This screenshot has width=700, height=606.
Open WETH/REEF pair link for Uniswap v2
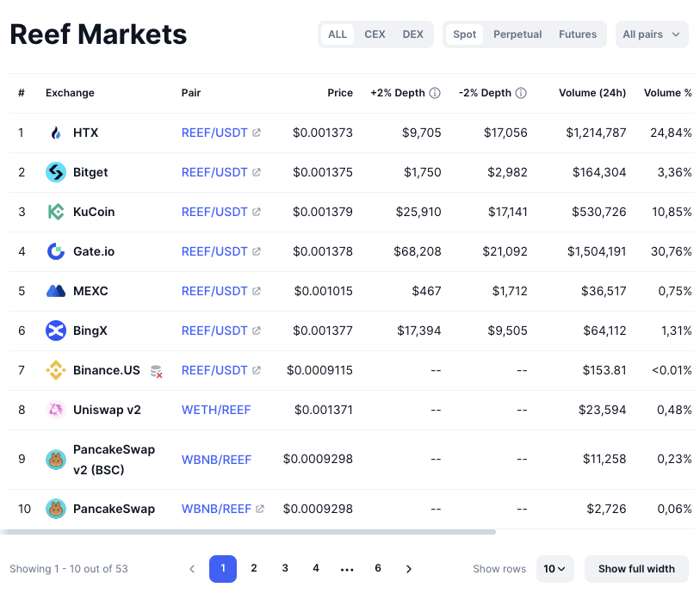(216, 410)
